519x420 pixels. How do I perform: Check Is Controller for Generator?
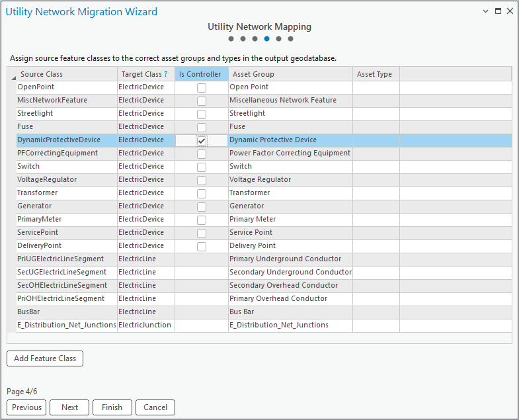[x=202, y=207]
